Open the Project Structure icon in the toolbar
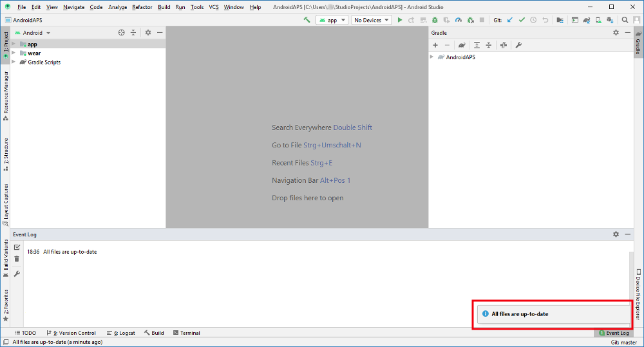Screen dimensions: 644x347 (560, 20)
